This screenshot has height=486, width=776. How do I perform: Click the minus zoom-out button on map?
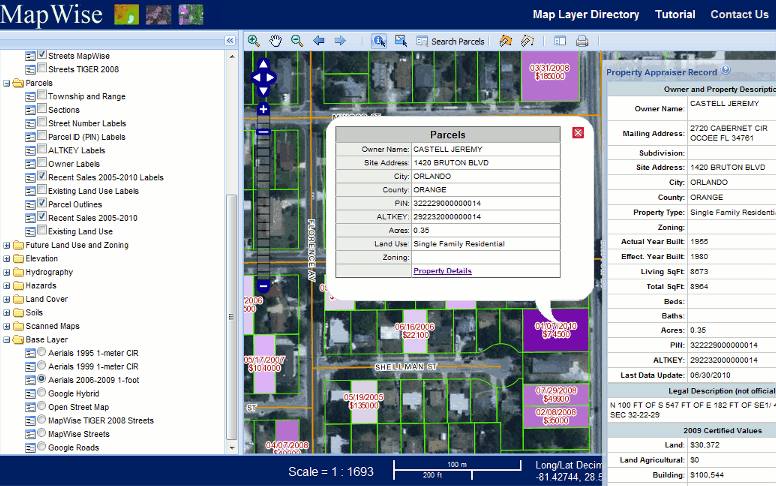coord(263,286)
